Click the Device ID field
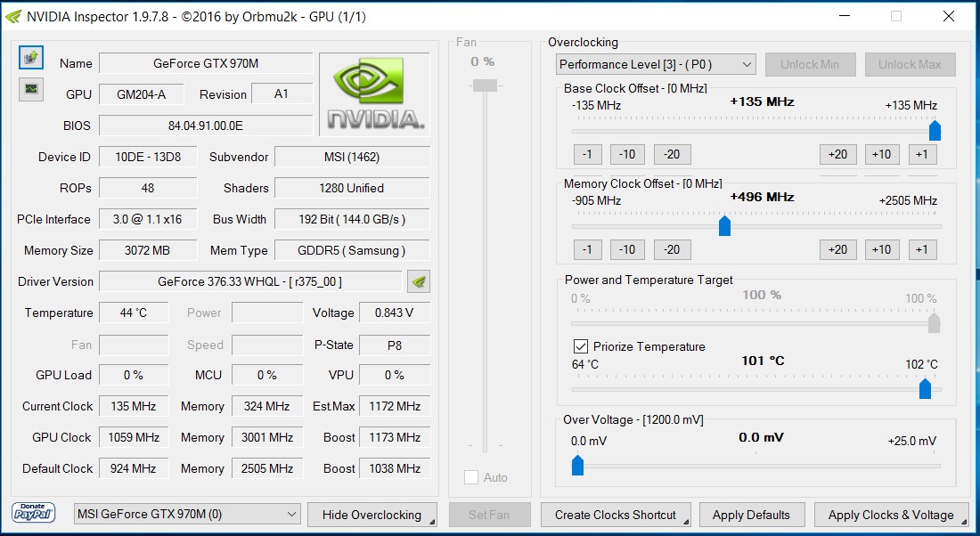 point(148,157)
